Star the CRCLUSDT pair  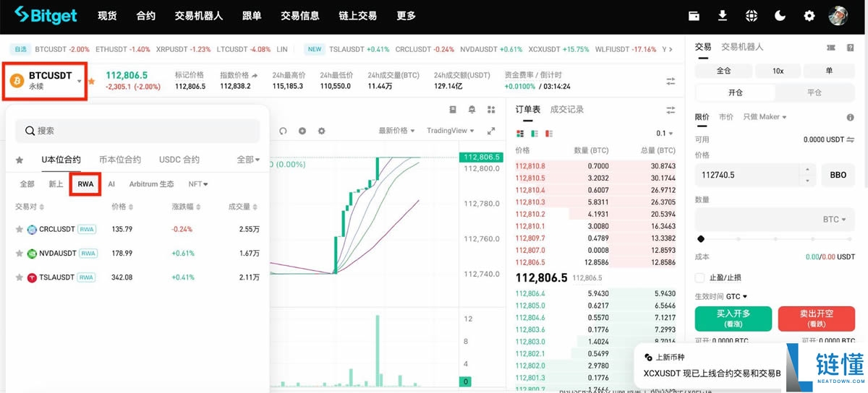pos(20,229)
